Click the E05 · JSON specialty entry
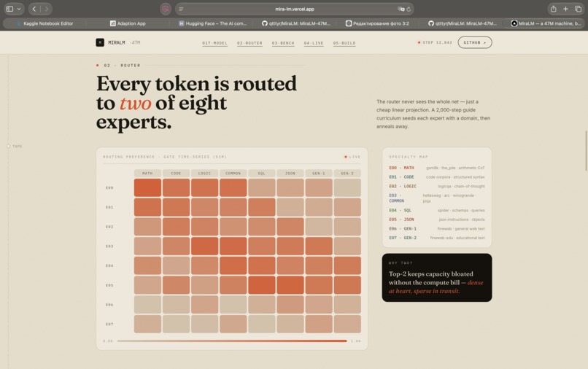Screen dimensions: 588x369 click(436, 220)
